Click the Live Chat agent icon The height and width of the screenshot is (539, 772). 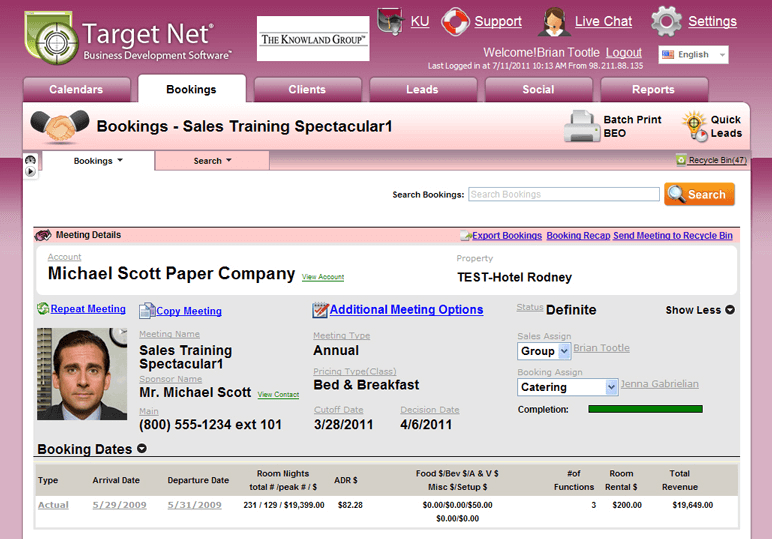coord(554,22)
